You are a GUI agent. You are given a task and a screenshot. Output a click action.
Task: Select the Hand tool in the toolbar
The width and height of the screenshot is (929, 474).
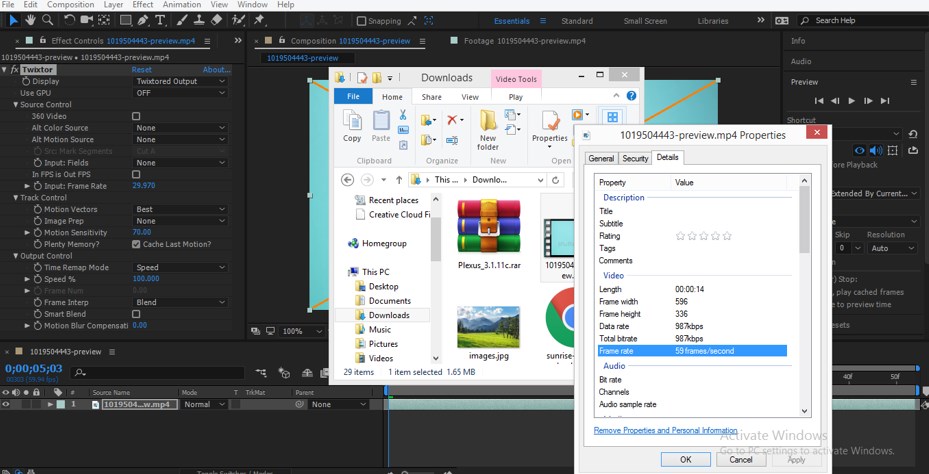click(31, 20)
